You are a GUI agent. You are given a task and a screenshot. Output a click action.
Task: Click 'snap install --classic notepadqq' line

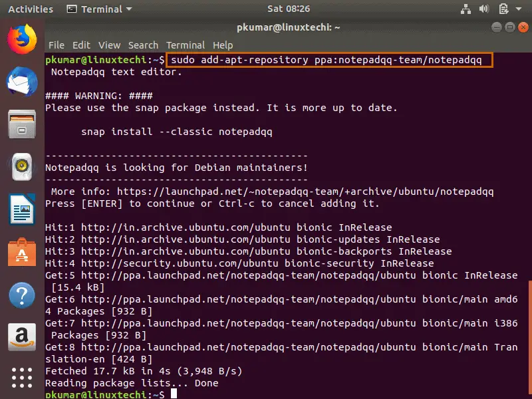(176, 132)
